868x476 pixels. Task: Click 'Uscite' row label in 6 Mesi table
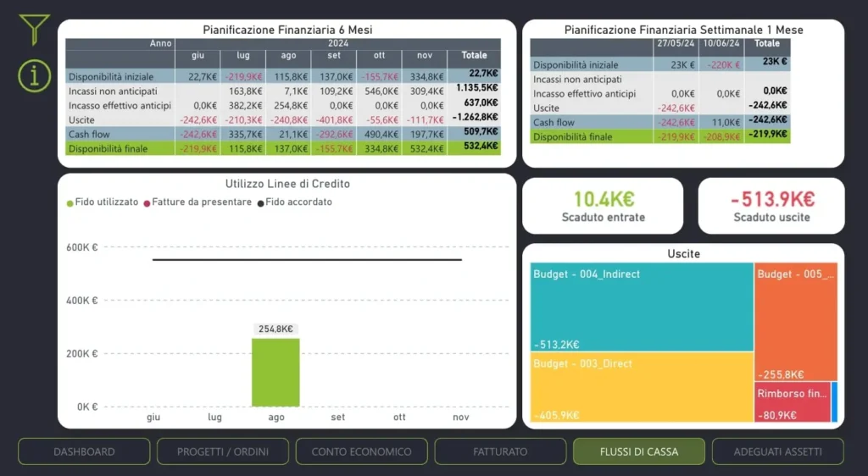(x=81, y=120)
